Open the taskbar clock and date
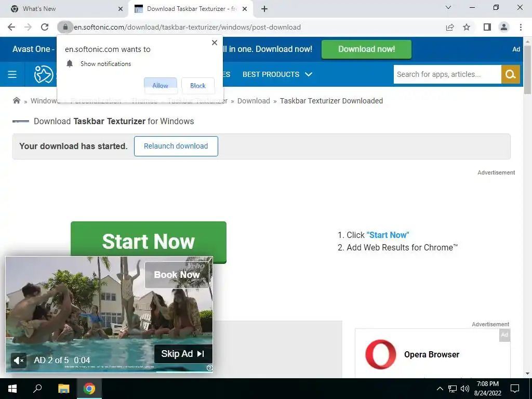This screenshot has height=399, width=532. (487, 389)
